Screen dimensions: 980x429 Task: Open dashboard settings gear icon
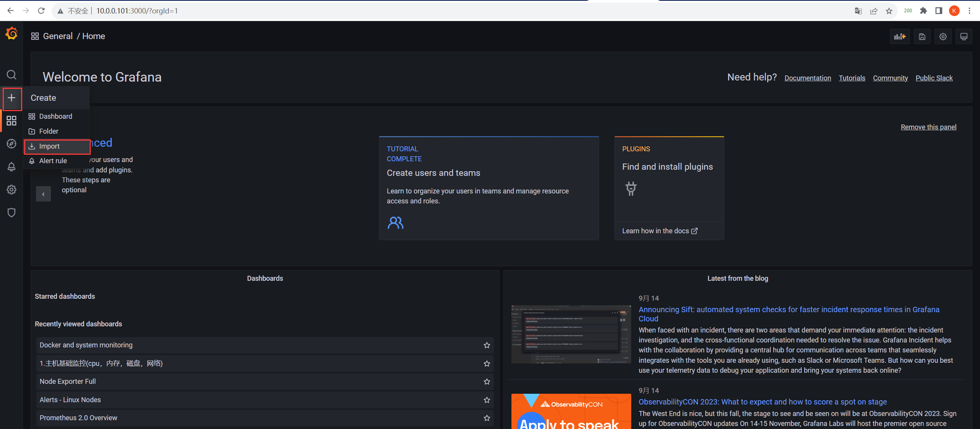943,36
